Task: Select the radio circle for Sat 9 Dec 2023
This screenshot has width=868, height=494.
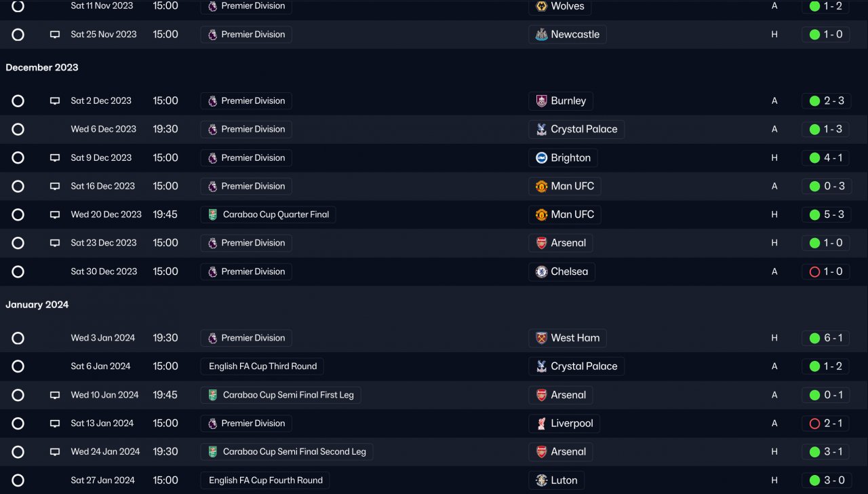Action: point(18,158)
